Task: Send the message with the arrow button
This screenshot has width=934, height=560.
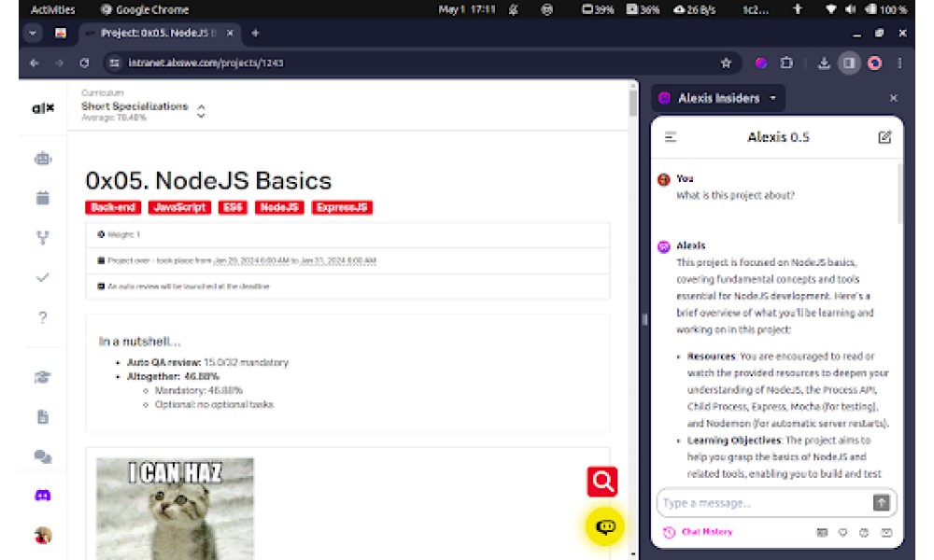Action: coord(881,503)
